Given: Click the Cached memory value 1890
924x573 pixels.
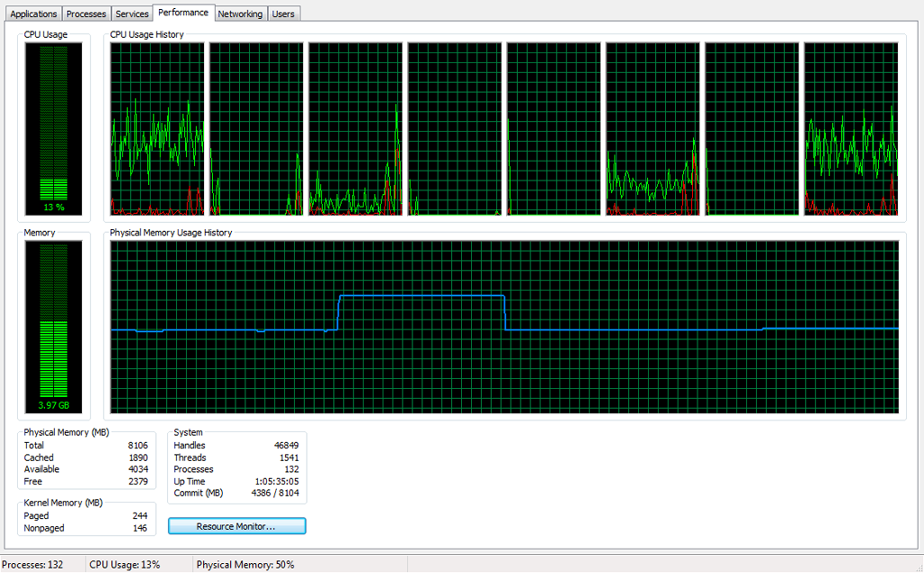Looking at the screenshot, I should tap(138, 457).
